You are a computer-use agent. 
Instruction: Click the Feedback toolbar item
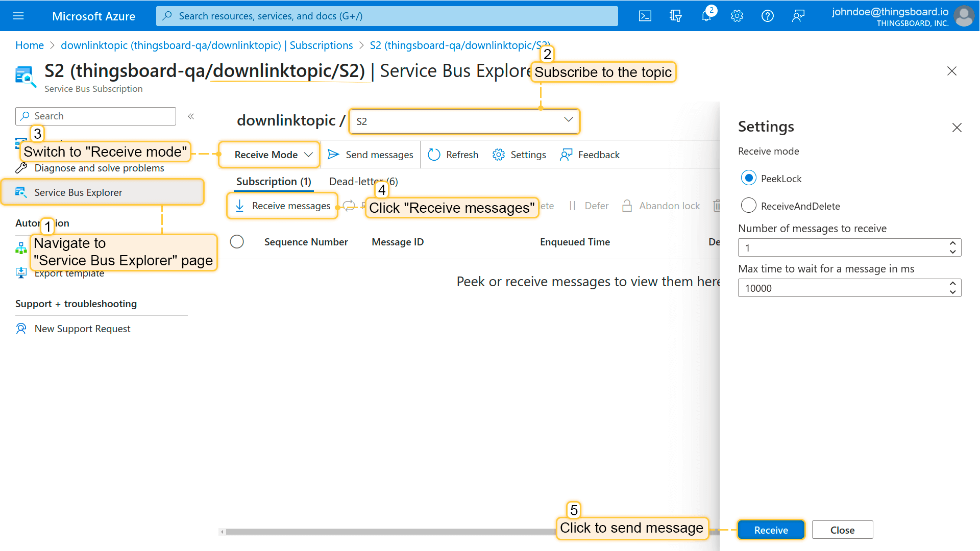tap(590, 155)
